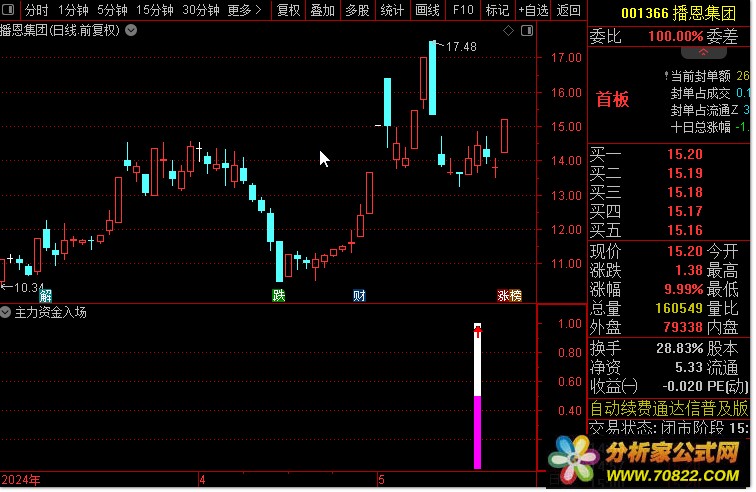Select the 15分钟 period
The width and height of the screenshot is (756, 492).
(x=154, y=10)
